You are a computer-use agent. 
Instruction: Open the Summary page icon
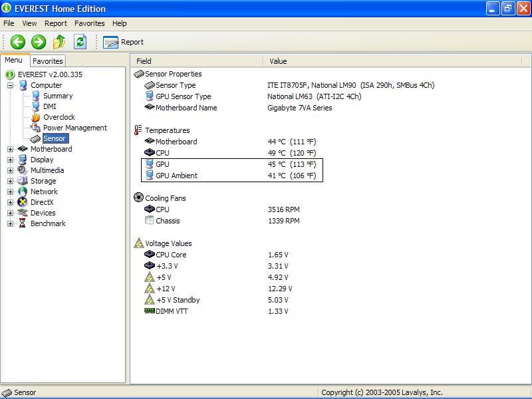tap(36, 96)
